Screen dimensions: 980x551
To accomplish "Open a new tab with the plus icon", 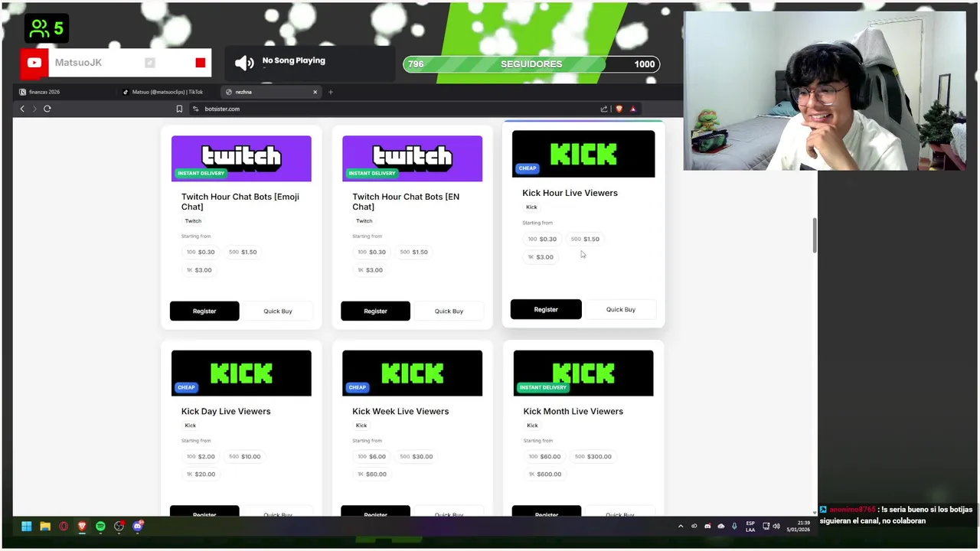I will click(x=331, y=92).
